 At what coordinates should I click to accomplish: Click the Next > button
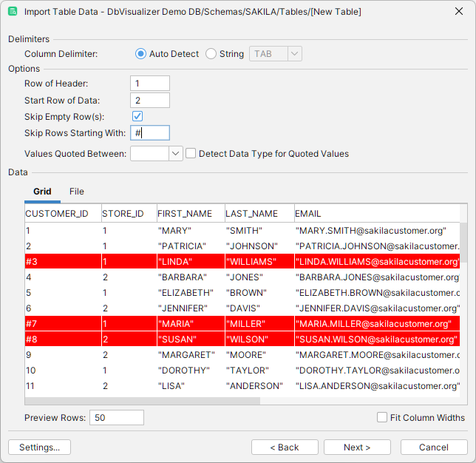[357, 447]
